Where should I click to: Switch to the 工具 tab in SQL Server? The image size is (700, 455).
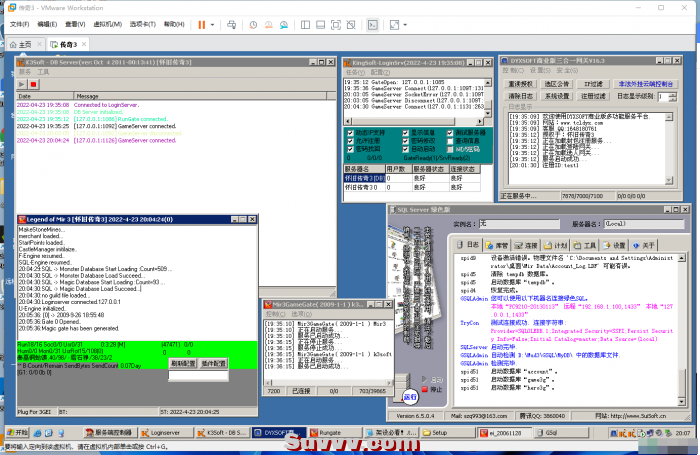point(585,245)
